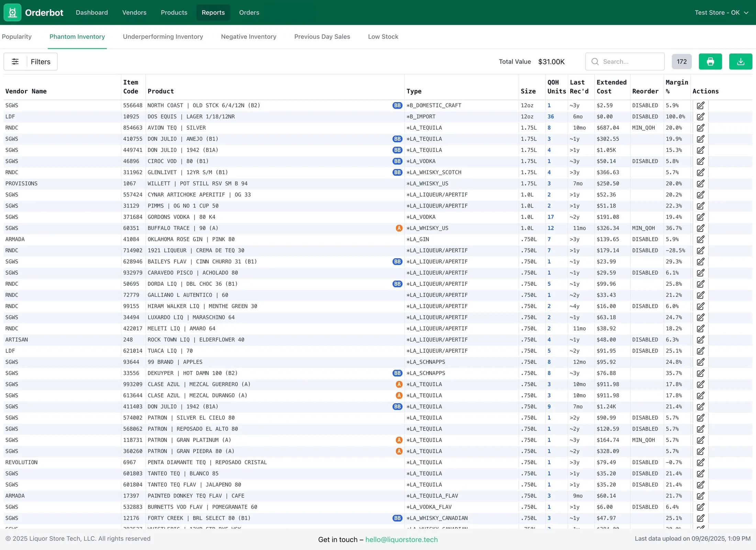Click the A badge on BUFFALO TRACE row
The width and height of the screenshot is (756, 550).
coord(399,228)
